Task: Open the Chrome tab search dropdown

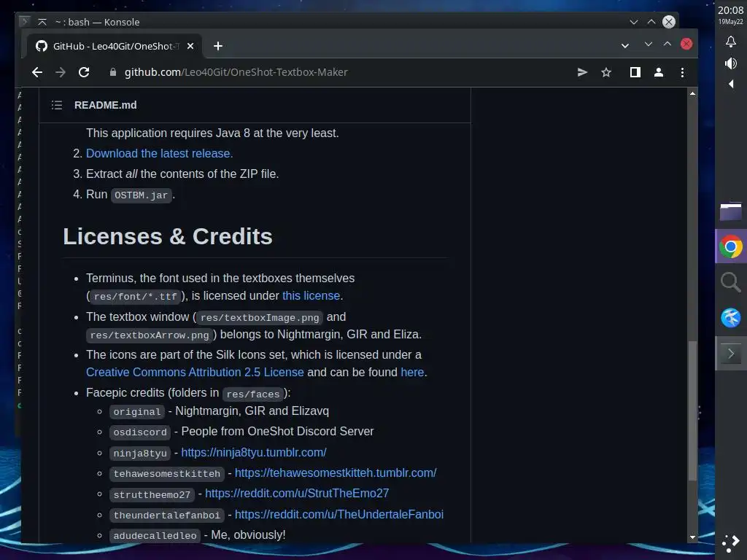Action: (x=625, y=46)
